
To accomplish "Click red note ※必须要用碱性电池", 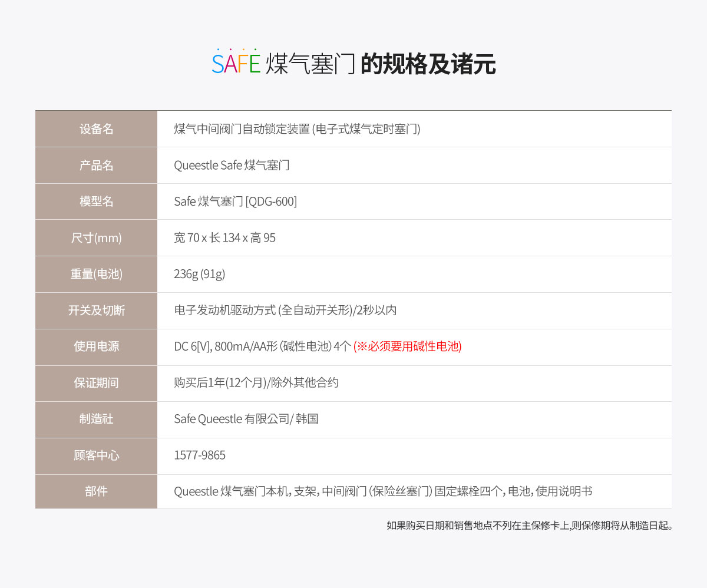I will 408,347.
